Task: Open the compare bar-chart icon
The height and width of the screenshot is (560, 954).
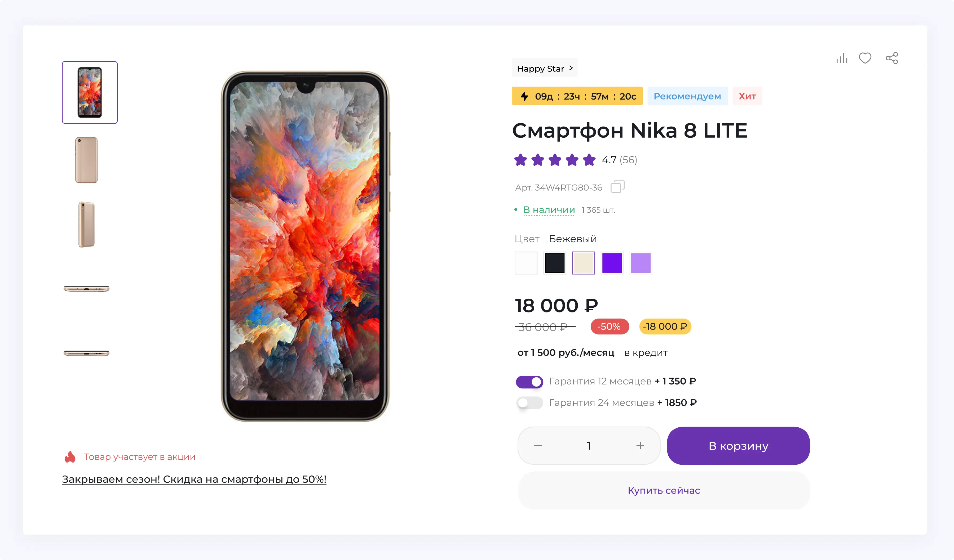Action: (x=842, y=58)
